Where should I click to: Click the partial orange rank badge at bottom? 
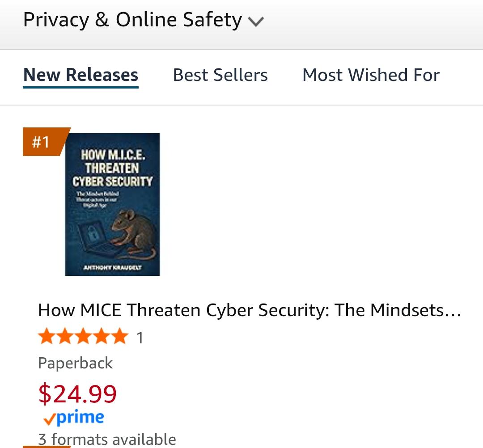coord(46,446)
